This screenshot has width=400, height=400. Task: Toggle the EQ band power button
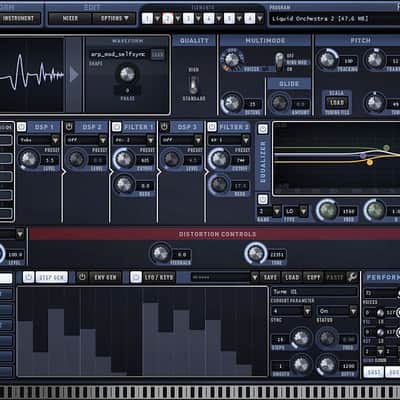tap(263, 199)
